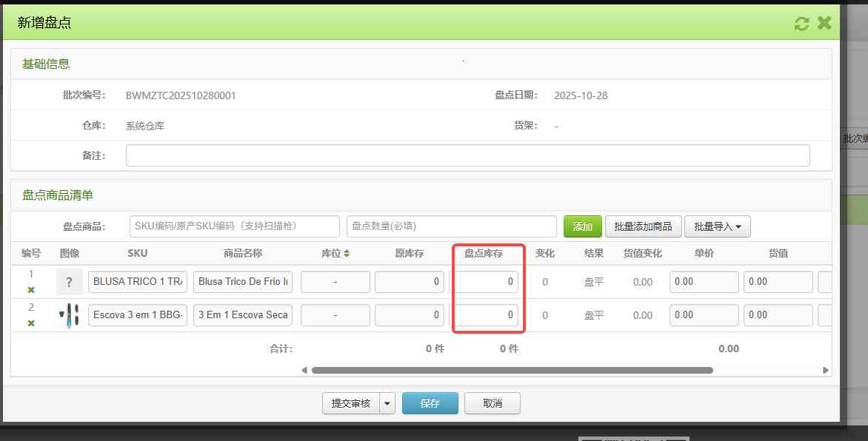The width and height of the screenshot is (868, 441).
Task: Click left arrow of horizontal scrollbar
Action: coord(304,370)
